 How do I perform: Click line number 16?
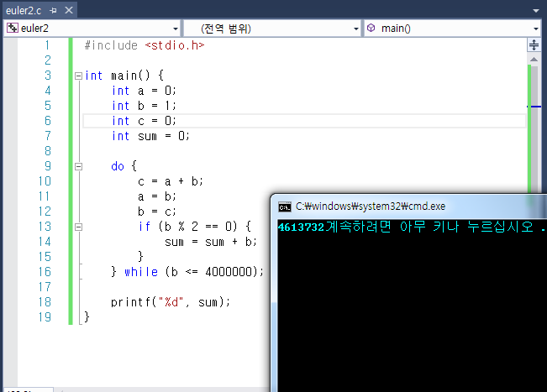coord(45,272)
